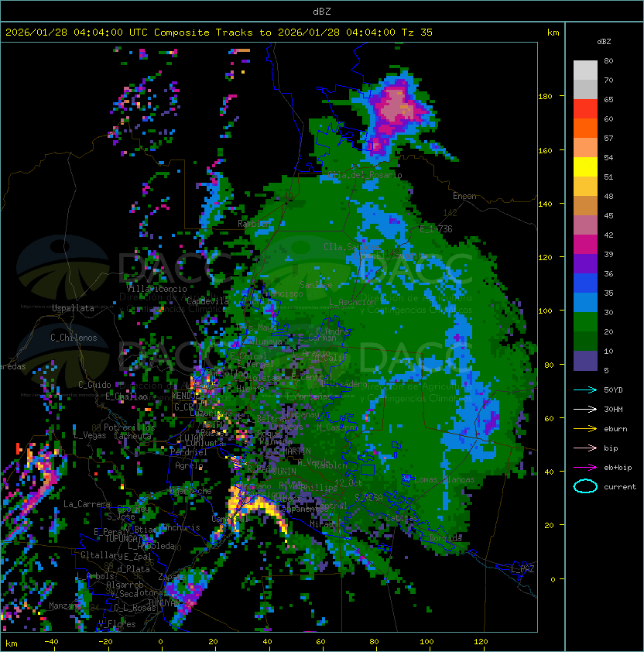Viewport: 644px width, 652px height.
Task: Click the cyan 50YD track arrow in legend
Action: tap(585, 390)
